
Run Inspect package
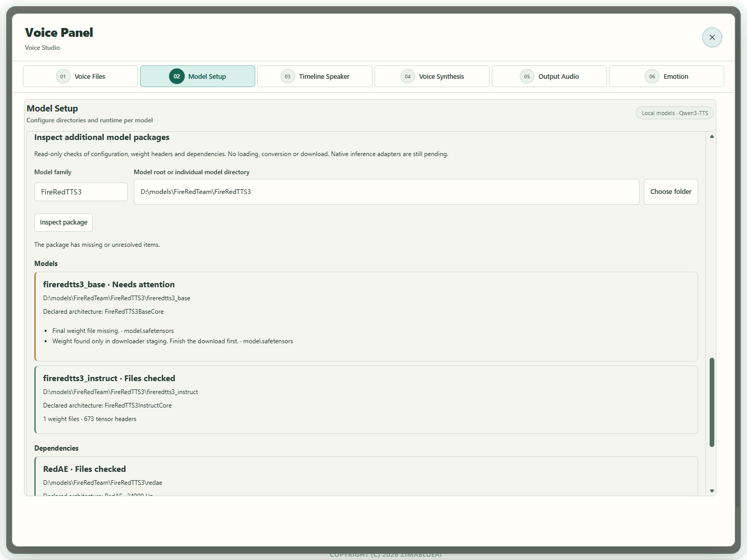coord(63,222)
